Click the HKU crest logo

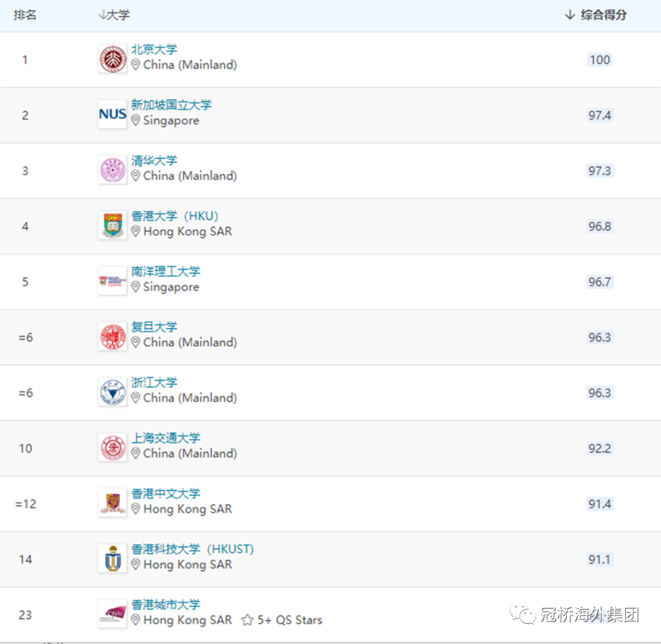pos(113,225)
